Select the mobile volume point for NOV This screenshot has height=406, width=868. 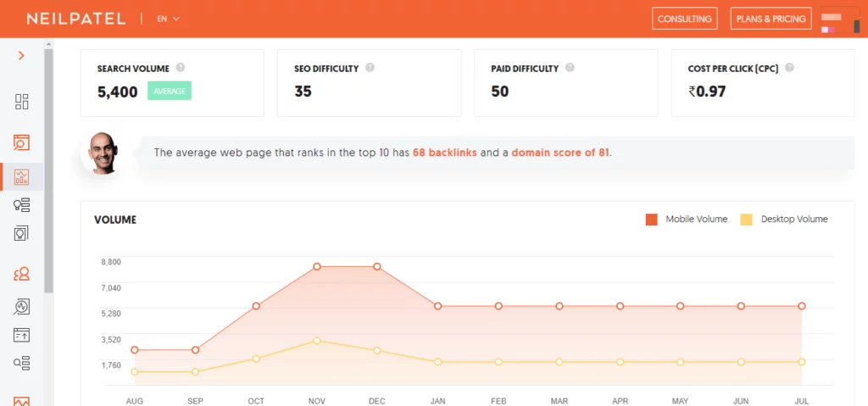tap(317, 266)
